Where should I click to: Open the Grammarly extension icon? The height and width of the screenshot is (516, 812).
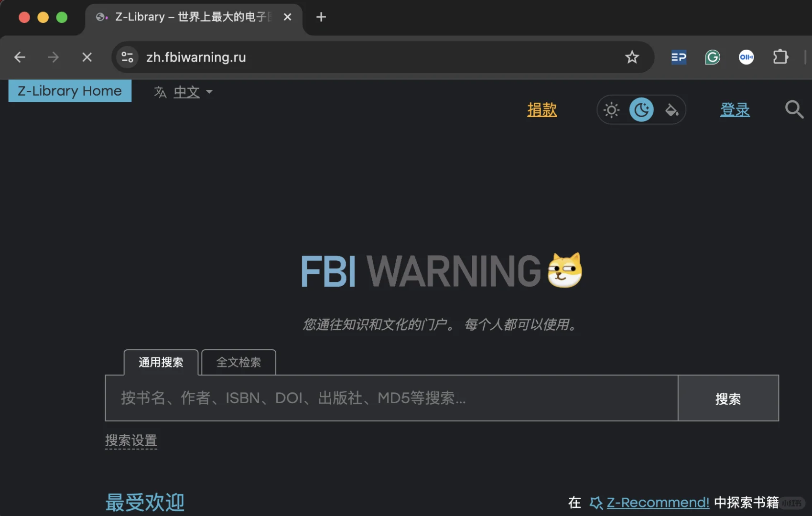point(712,57)
